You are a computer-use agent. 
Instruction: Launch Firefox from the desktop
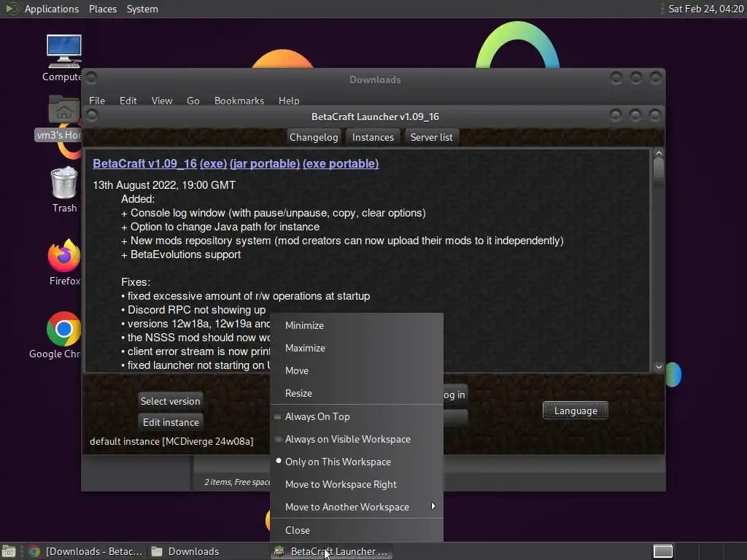[64, 262]
